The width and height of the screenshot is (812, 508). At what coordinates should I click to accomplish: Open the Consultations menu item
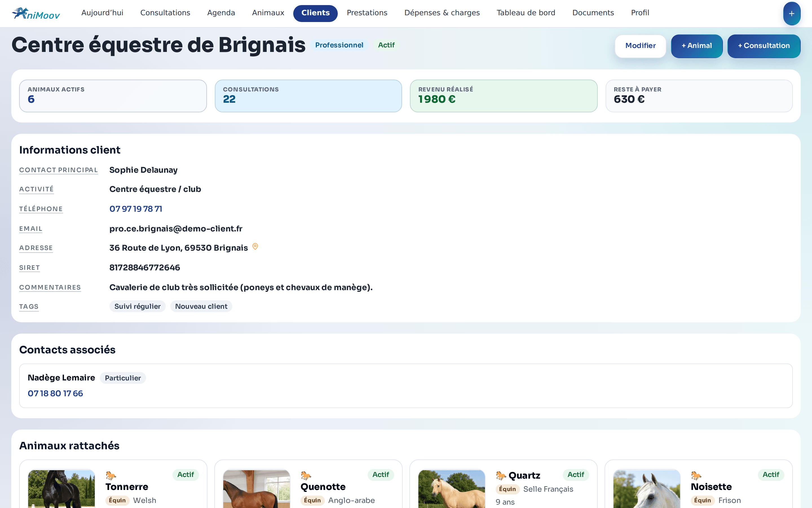pos(165,13)
